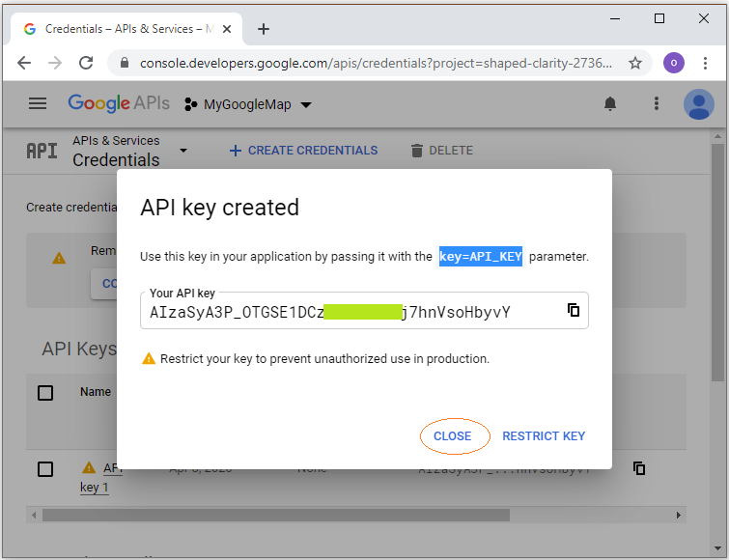This screenshot has width=729, height=560.
Task: Click the address bar URL
Action: click(376, 63)
